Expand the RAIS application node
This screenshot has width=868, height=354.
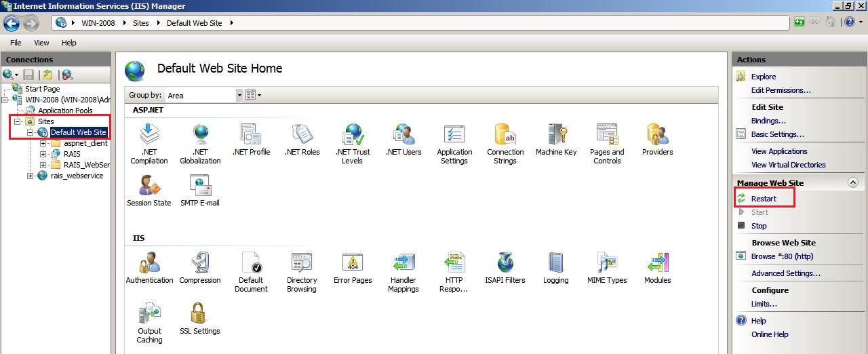coord(43,154)
